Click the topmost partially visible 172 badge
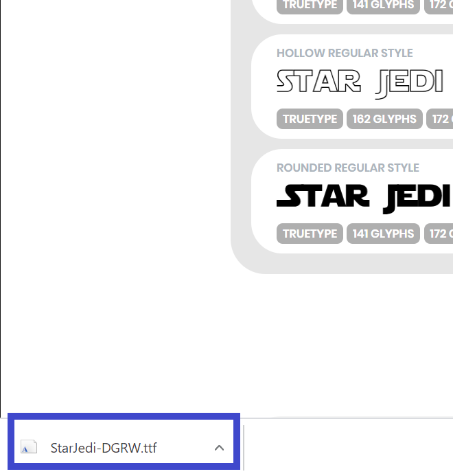Image resolution: width=453 pixels, height=476 pixels. [440, 5]
